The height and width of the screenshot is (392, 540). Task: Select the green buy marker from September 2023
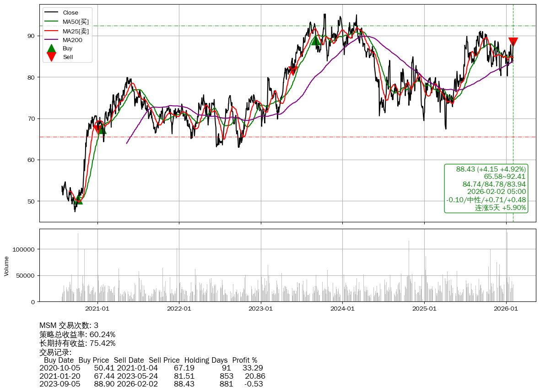(x=316, y=41)
